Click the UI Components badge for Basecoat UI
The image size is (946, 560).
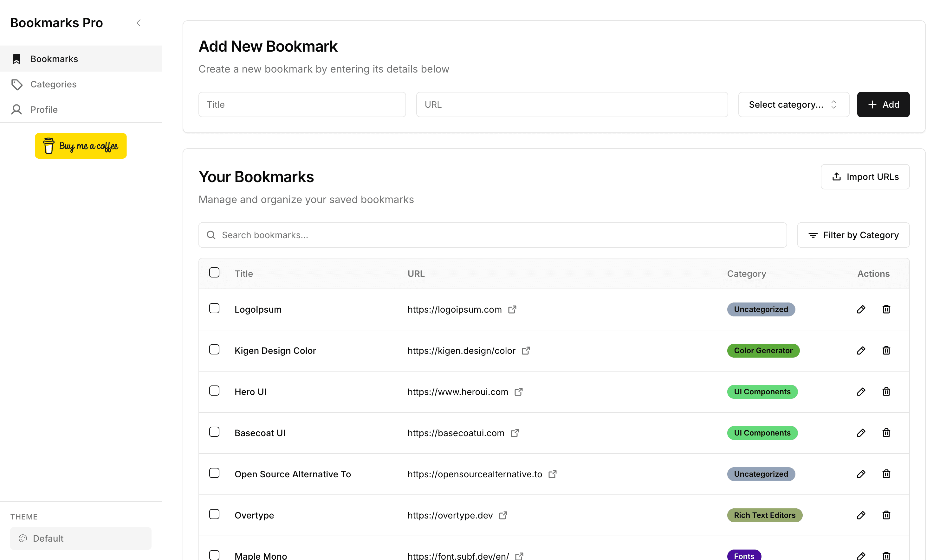[762, 433]
